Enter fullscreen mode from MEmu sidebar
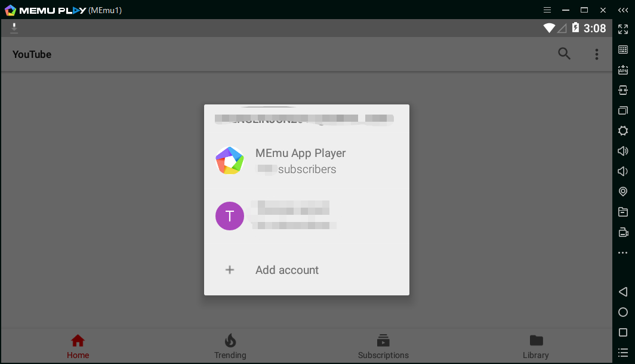The width and height of the screenshot is (635, 364). [x=623, y=29]
